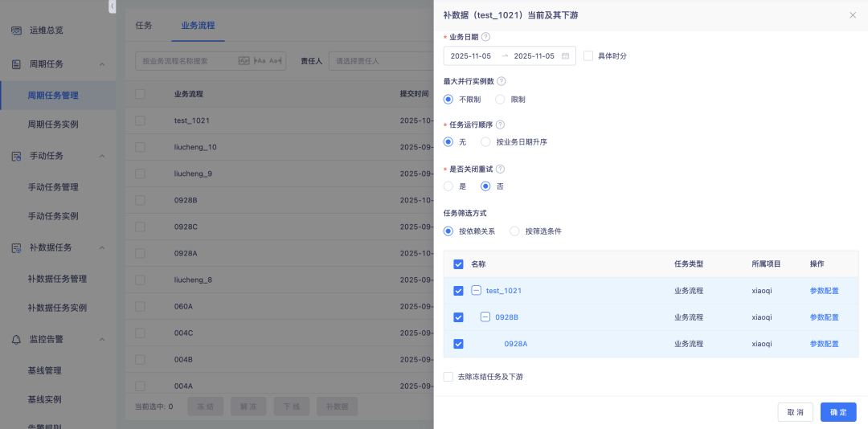The height and width of the screenshot is (429, 868).
Task: Open 参数配置 for test_1021
Action: (x=825, y=291)
